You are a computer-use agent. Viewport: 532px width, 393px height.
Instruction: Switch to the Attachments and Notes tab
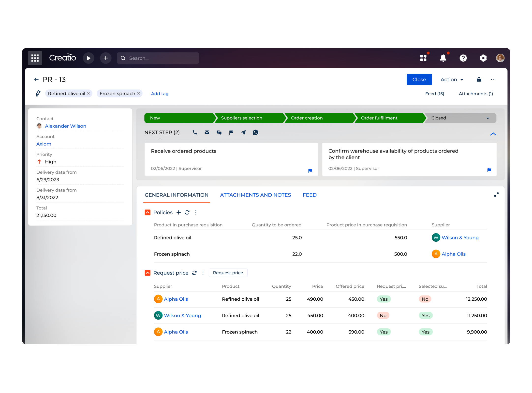pos(255,195)
